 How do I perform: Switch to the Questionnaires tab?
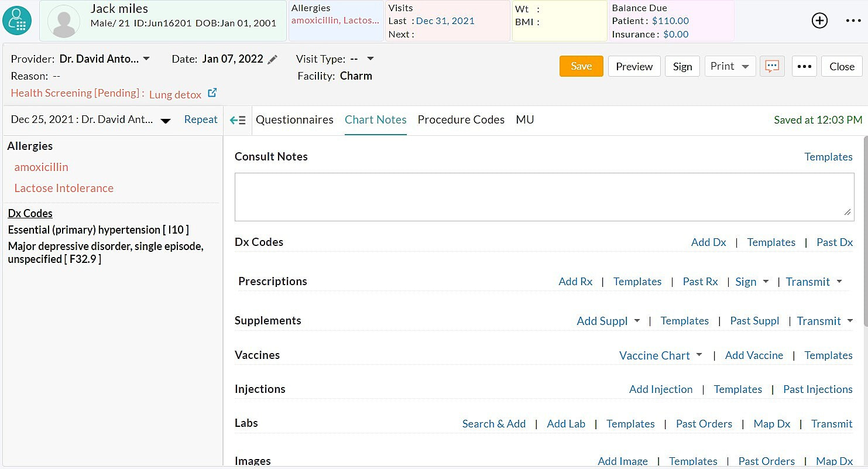pos(294,119)
